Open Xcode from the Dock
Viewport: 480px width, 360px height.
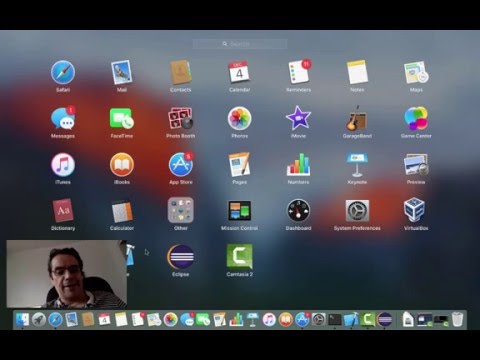(351, 320)
